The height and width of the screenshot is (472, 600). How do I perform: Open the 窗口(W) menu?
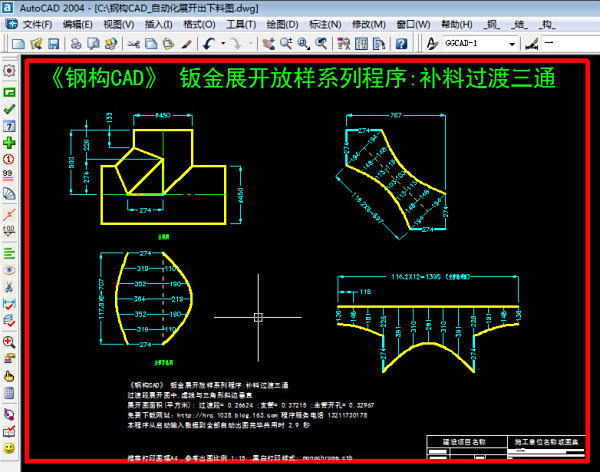413,24
